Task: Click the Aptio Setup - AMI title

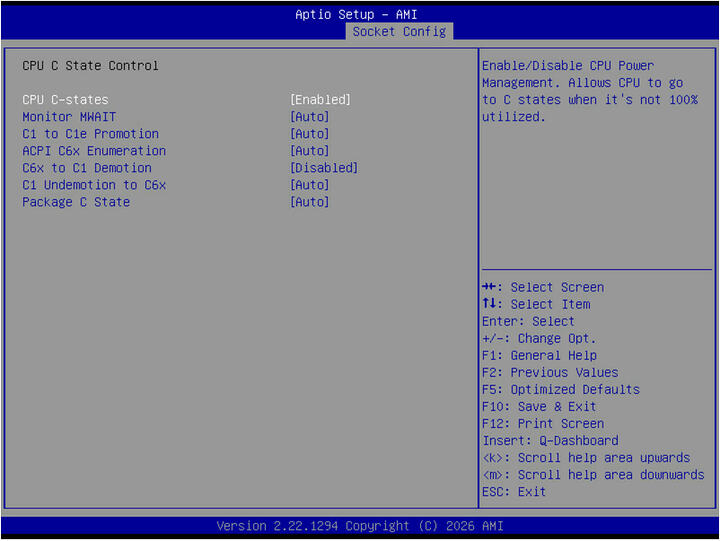Action: point(356,15)
